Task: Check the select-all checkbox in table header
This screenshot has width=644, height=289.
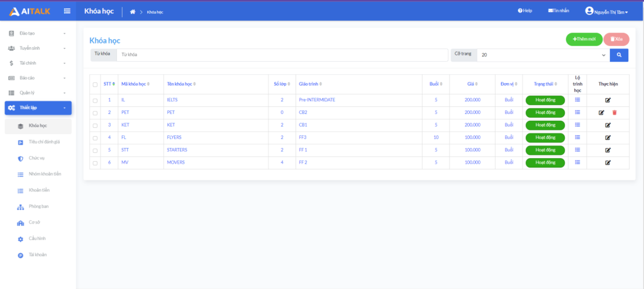Action: coord(95,84)
